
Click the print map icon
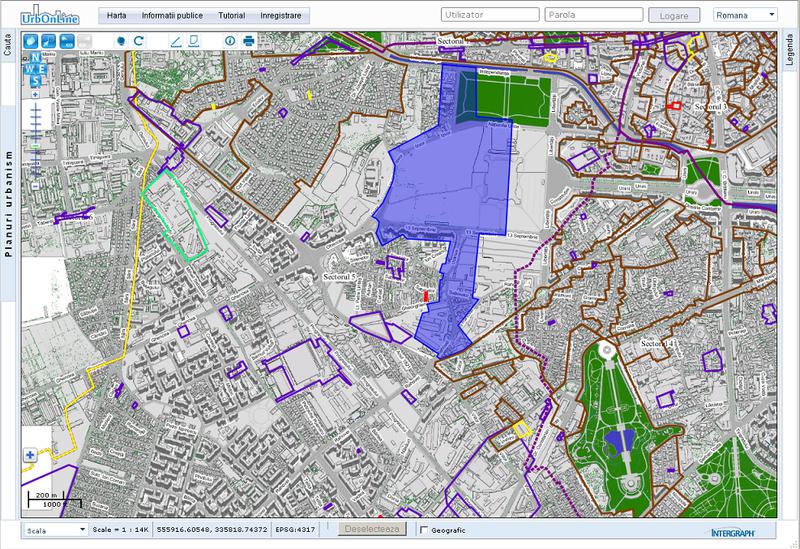click(250, 41)
